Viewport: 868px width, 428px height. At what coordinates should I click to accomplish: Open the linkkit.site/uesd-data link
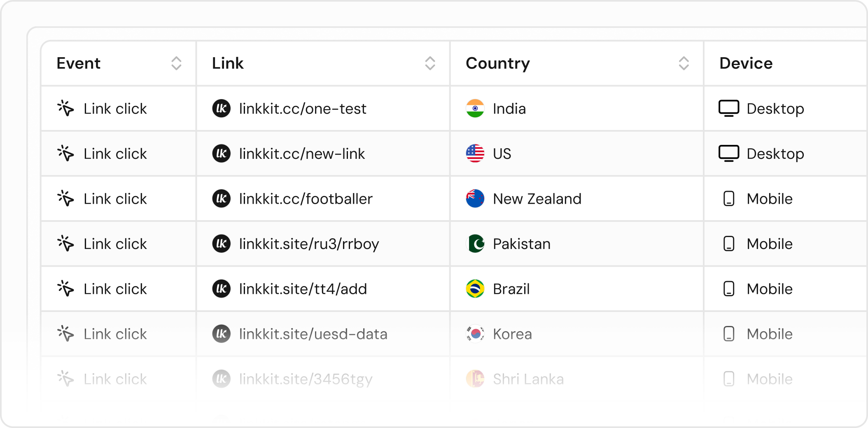[313, 334]
